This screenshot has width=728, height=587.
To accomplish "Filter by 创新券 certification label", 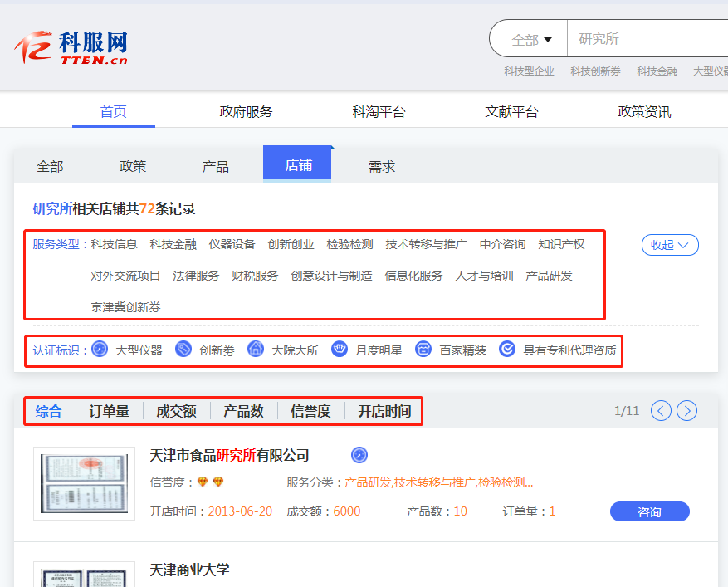I will pyautogui.click(x=217, y=350).
